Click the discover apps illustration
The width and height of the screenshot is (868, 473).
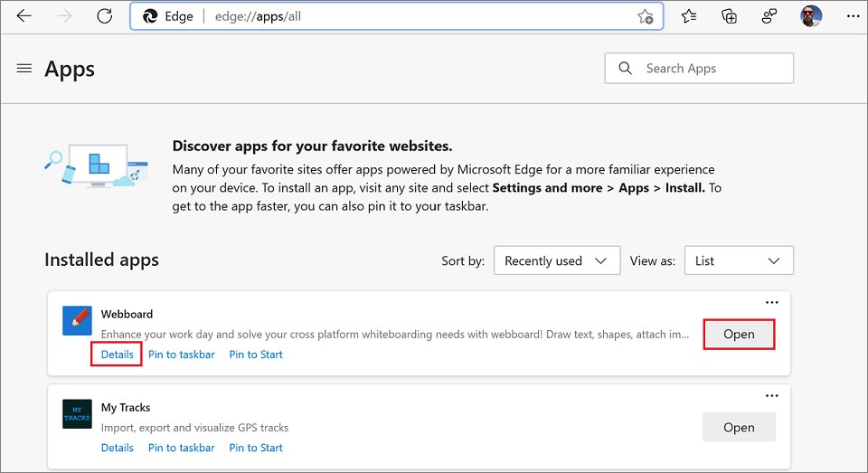tap(97, 166)
